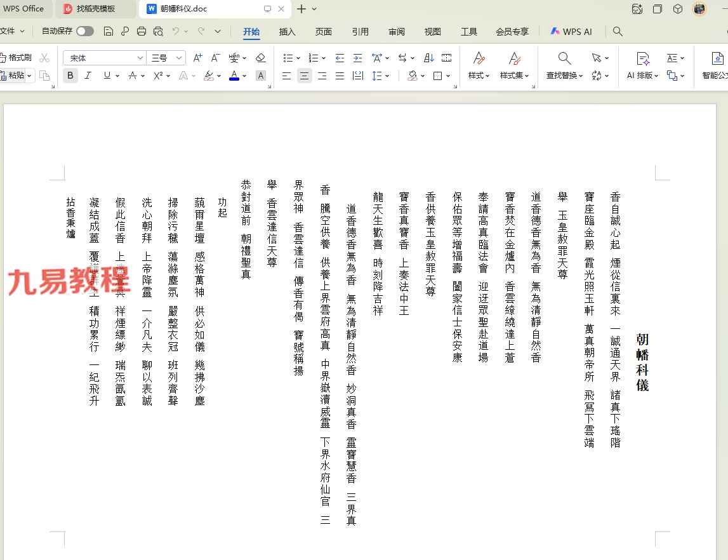Decrease font size with A- icon

(x=215, y=58)
